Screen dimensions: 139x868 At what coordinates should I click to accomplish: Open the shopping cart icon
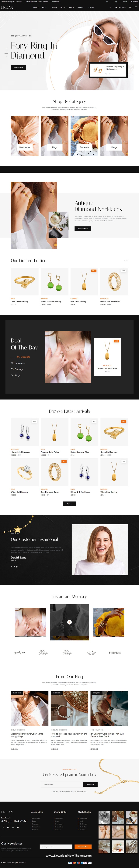(x=116, y=7)
